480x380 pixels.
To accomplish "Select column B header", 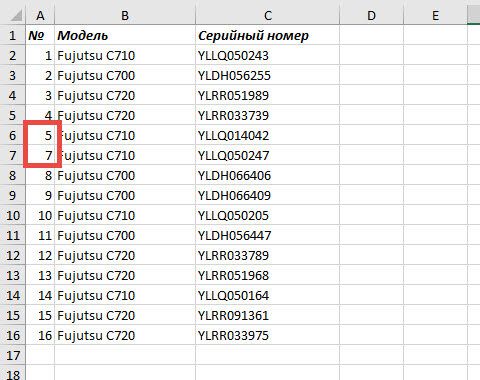I will (125, 15).
